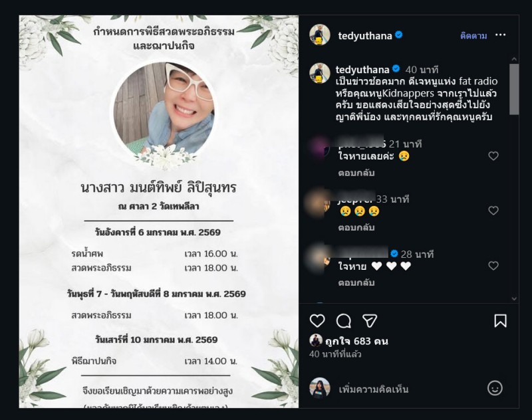Open emoji picker in comment box
The height and width of the screenshot is (420, 532).
[495, 388]
